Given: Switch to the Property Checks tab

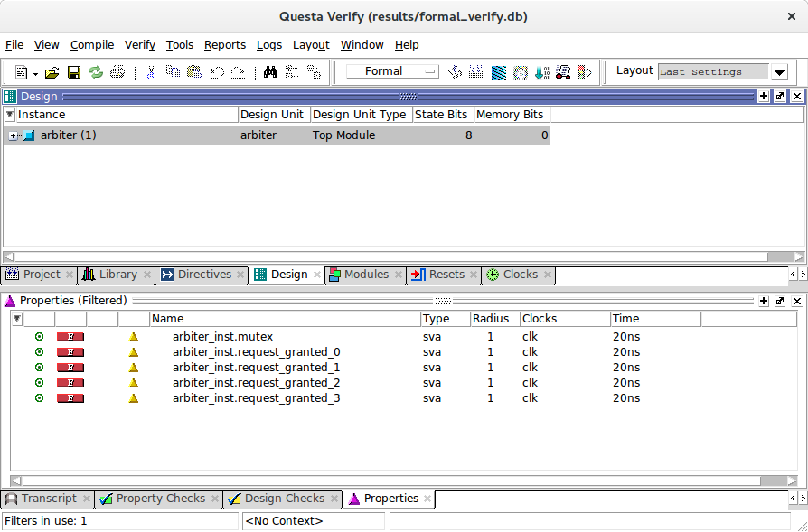Looking at the screenshot, I should (160, 499).
